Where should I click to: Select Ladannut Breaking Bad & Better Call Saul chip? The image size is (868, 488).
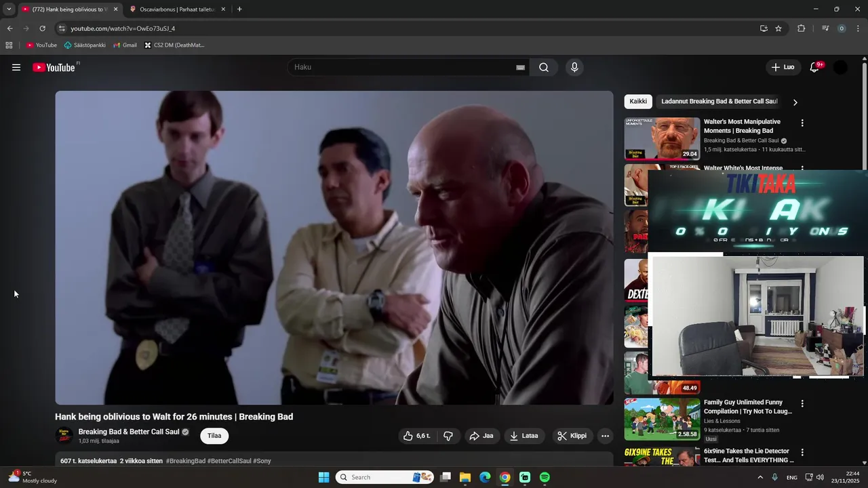click(x=719, y=102)
